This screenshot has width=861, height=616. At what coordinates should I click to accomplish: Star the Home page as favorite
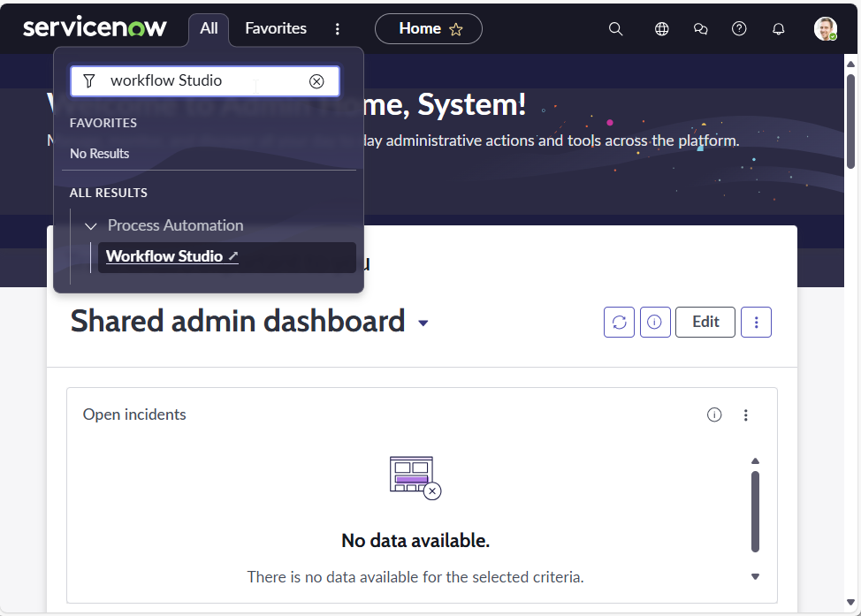[456, 29]
